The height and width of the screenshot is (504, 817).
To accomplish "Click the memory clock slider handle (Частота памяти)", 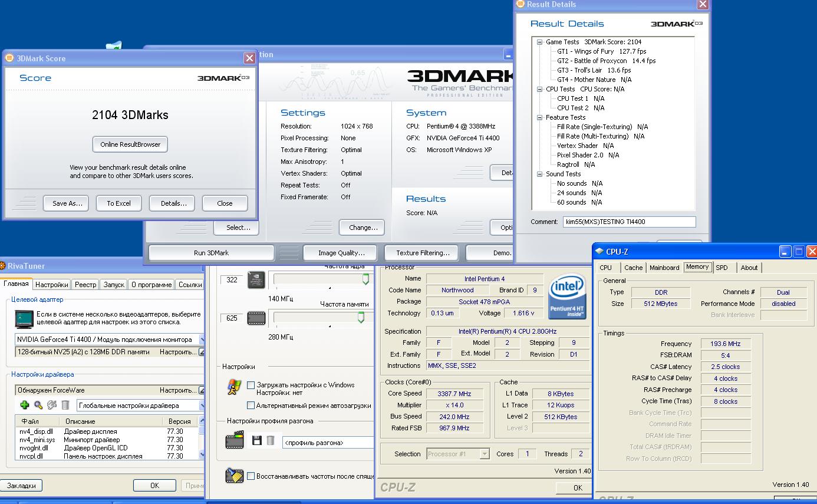I will tap(361, 318).
